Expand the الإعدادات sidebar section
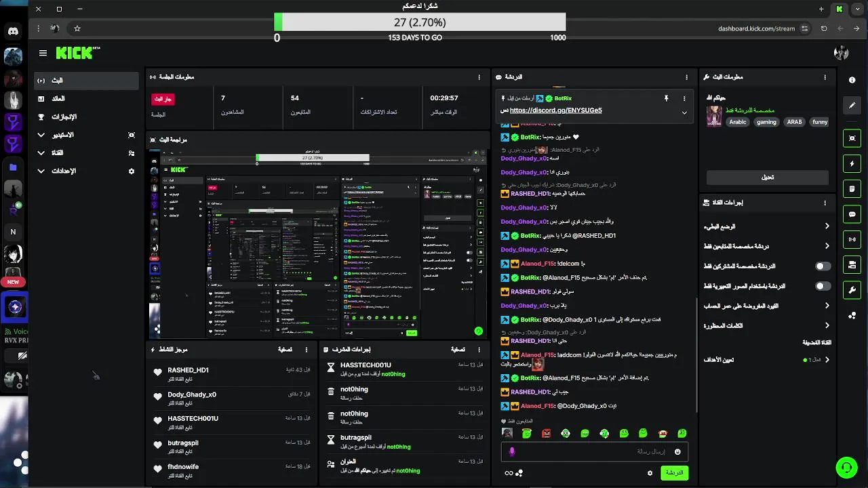Viewport: 868px width, 488px height. click(86, 171)
